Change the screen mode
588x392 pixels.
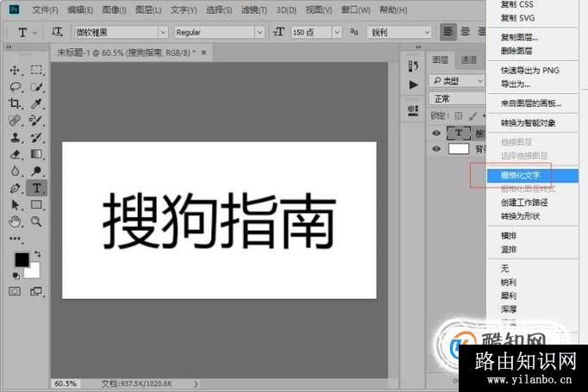36,291
